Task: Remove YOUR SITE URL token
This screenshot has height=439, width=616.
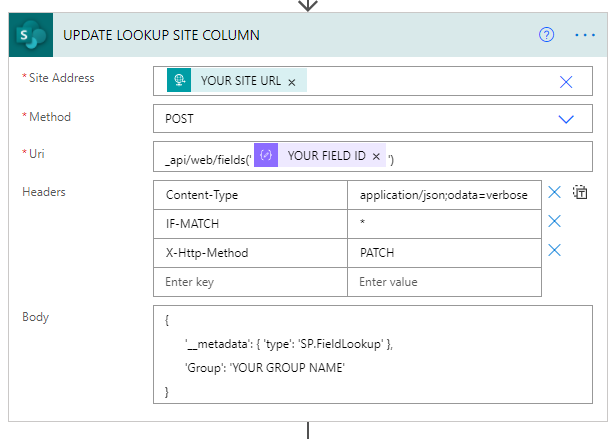Action: pyautogui.click(x=292, y=82)
